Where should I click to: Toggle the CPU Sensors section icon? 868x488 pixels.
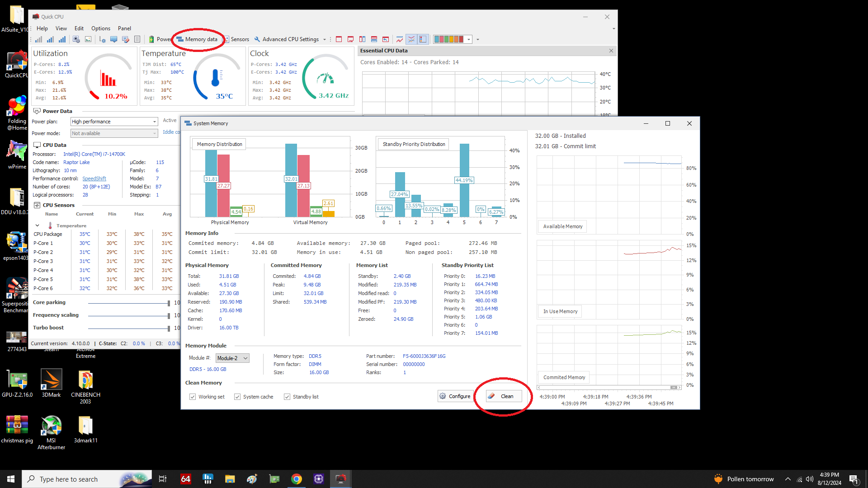37,205
